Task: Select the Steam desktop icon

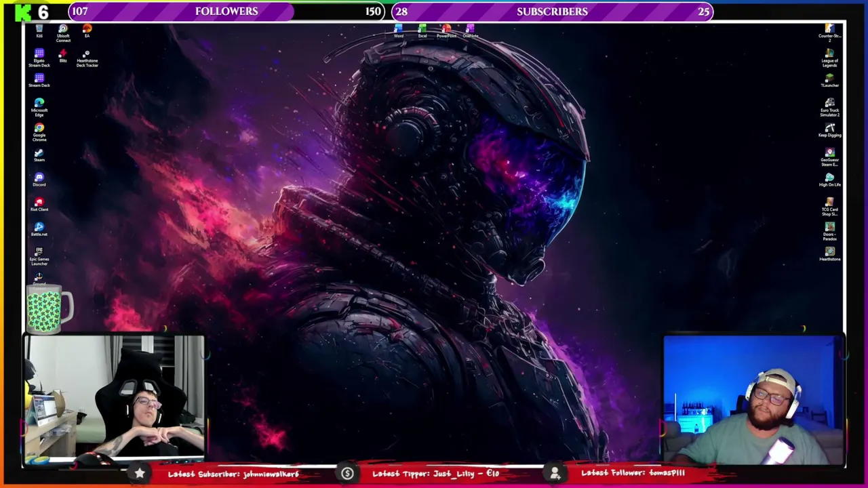Action: click(39, 155)
